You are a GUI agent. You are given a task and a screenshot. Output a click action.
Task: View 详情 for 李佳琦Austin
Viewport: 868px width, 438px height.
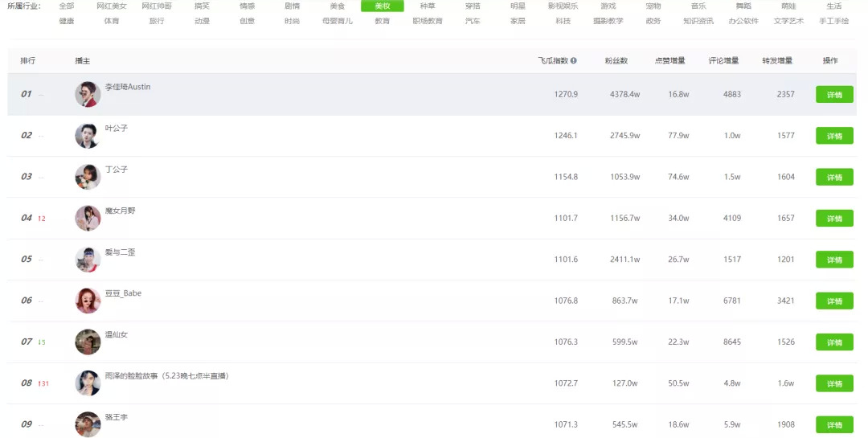point(834,95)
